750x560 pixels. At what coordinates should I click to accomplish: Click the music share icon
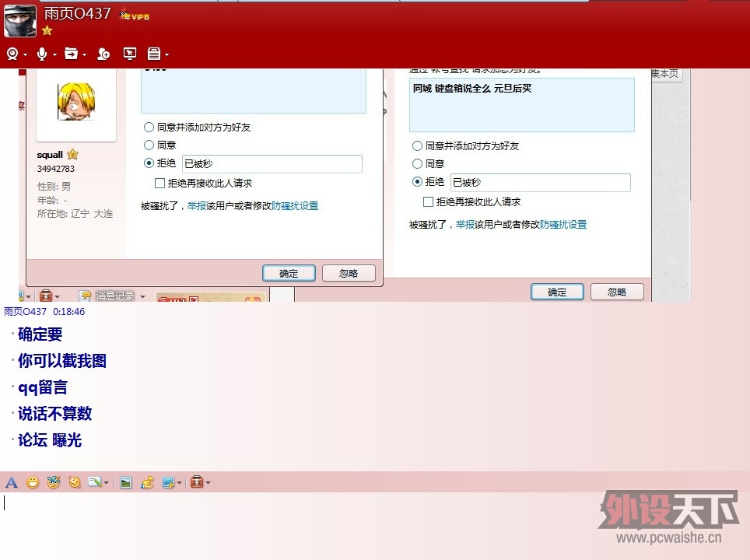point(147,482)
